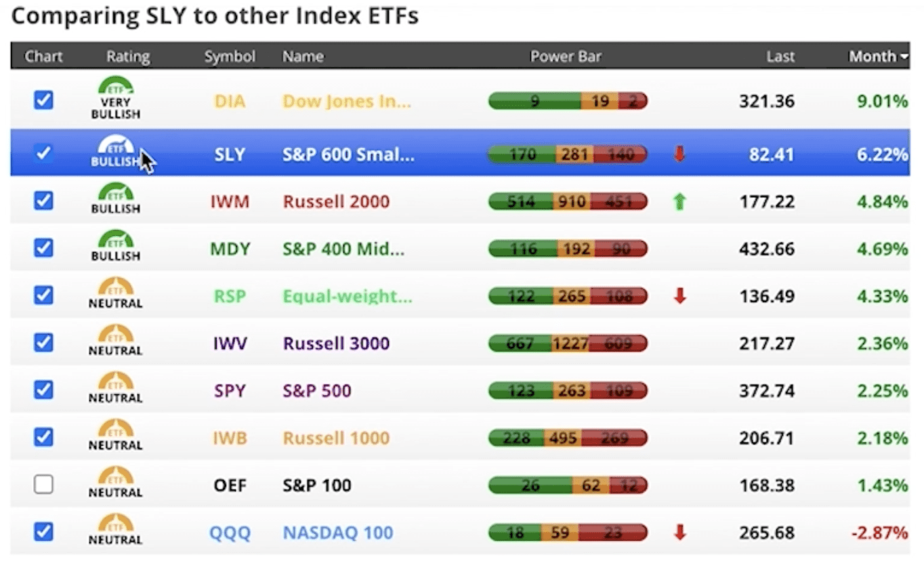The width and height of the screenshot is (924, 565).
Task: Click the month change 4.33%
Action: coord(882,297)
